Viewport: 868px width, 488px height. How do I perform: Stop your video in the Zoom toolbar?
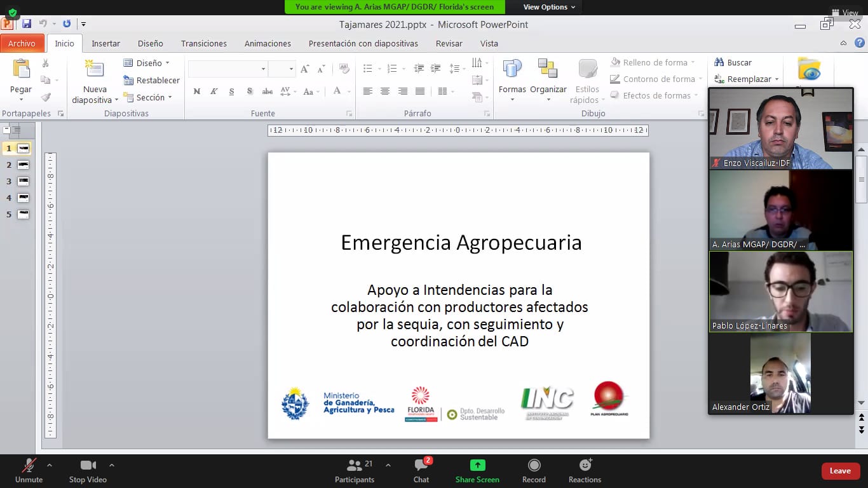coord(88,470)
